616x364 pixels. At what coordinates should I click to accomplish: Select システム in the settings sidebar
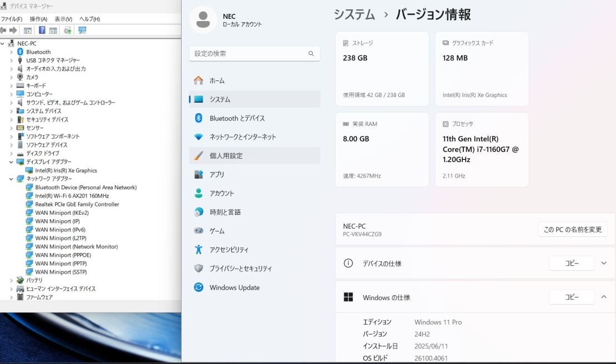pyautogui.click(x=254, y=99)
